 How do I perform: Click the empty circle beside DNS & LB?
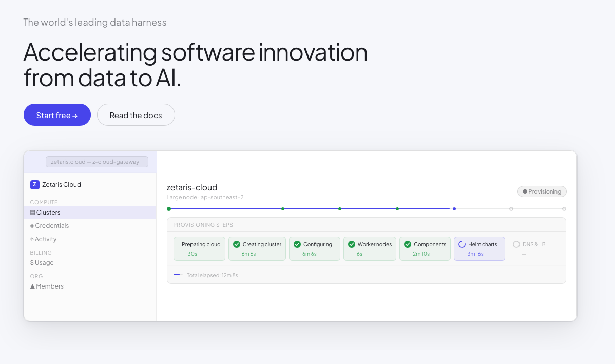(x=516, y=244)
